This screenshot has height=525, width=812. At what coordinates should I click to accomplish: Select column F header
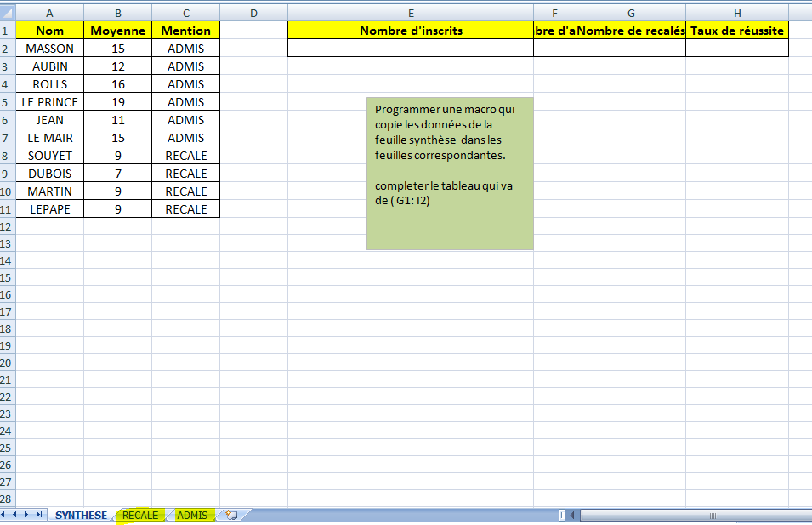click(554, 13)
